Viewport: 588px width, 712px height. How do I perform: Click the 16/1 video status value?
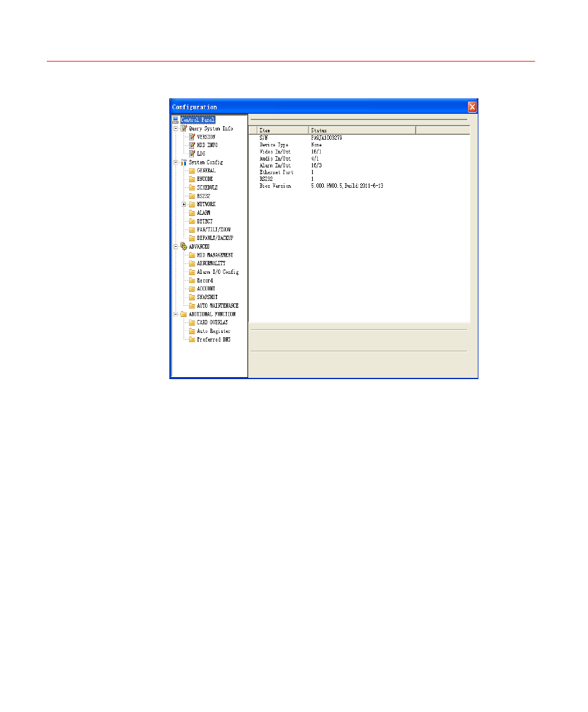coord(316,151)
